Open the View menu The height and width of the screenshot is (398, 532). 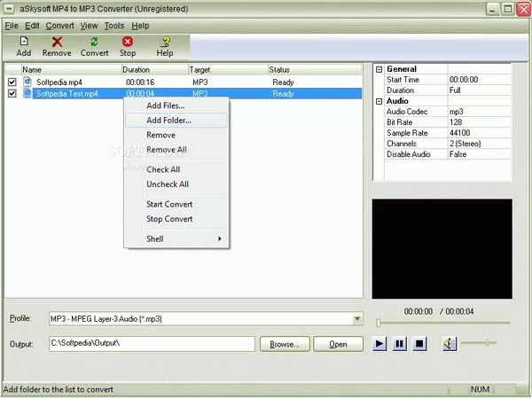[89, 26]
